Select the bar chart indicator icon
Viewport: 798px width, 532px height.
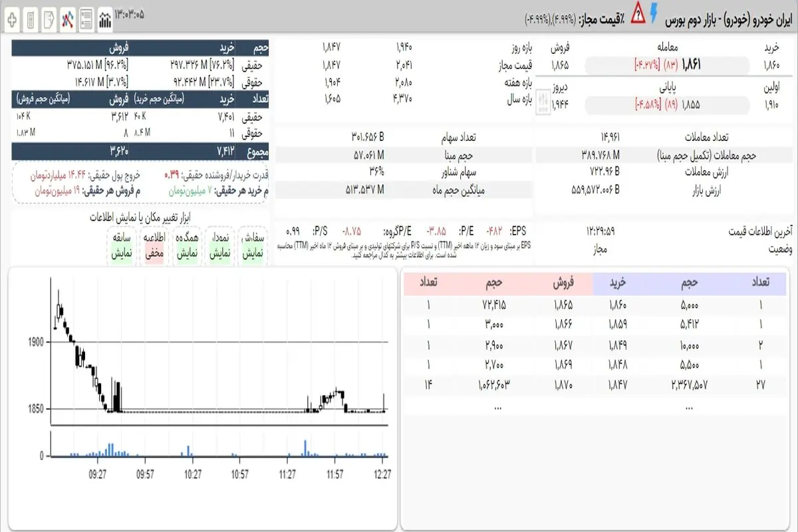click(104, 19)
